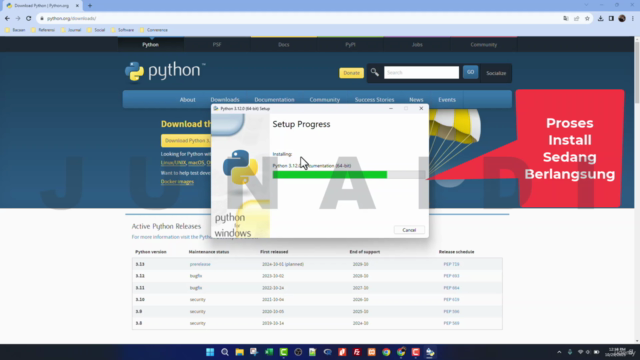
Task: Click the macOS download link
Action: click(196, 162)
